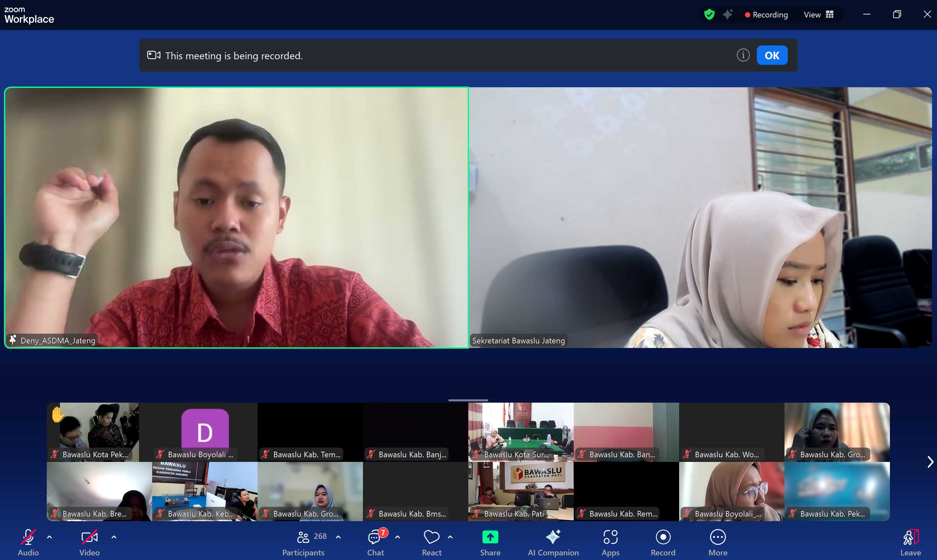Click muted mic icon on Bawaslu Kab. Pati
This screenshot has height=560, width=937.
point(477,513)
